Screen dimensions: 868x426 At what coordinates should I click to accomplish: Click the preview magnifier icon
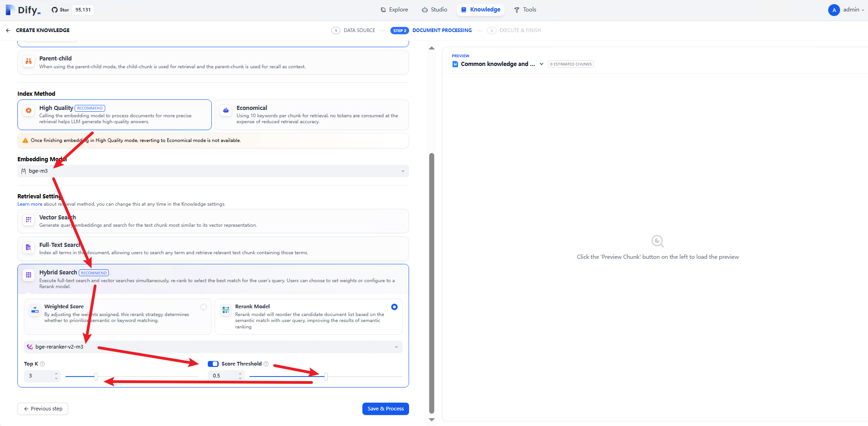click(x=658, y=241)
